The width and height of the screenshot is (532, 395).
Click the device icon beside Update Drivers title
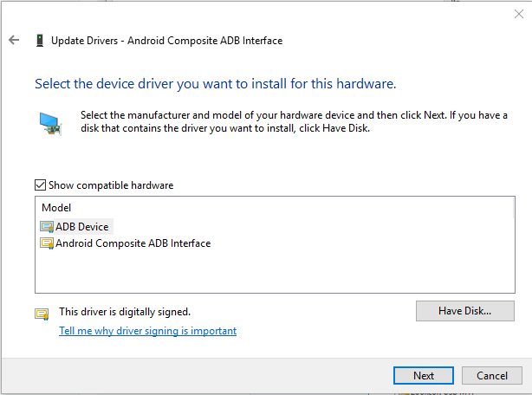(39, 40)
